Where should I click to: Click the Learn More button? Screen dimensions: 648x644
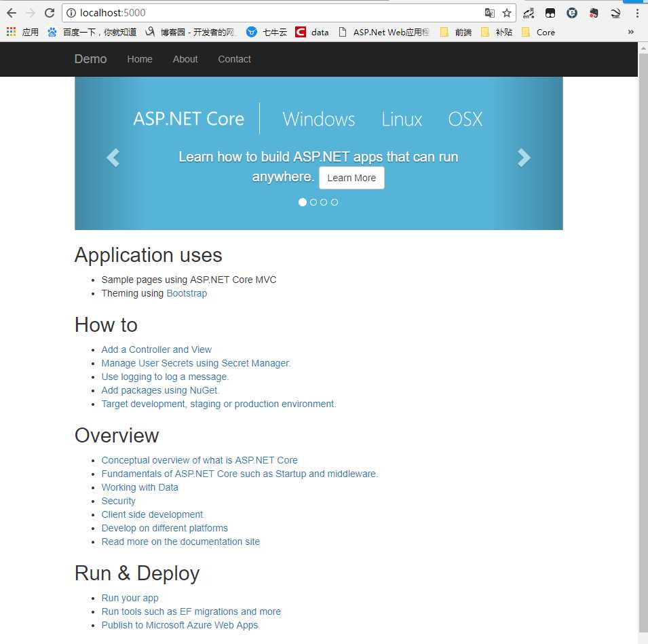pos(351,178)
